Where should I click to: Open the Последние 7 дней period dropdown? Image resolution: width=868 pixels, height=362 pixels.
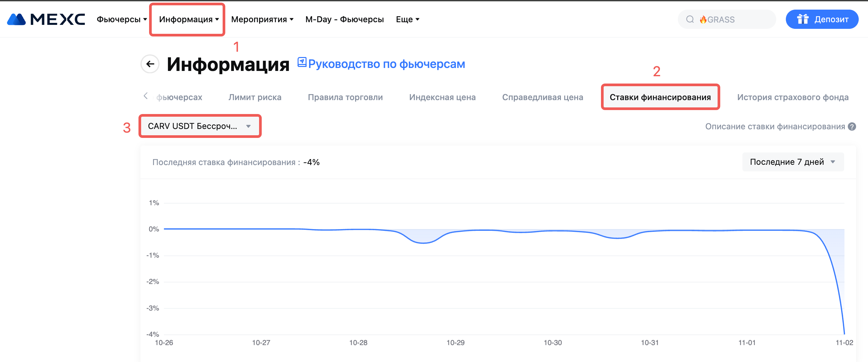coord(792,162)
